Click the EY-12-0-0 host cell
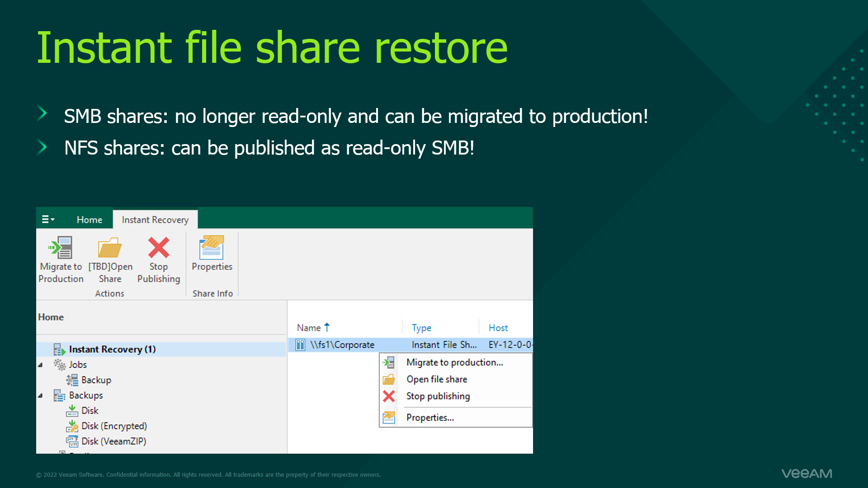 click(510, 345)
